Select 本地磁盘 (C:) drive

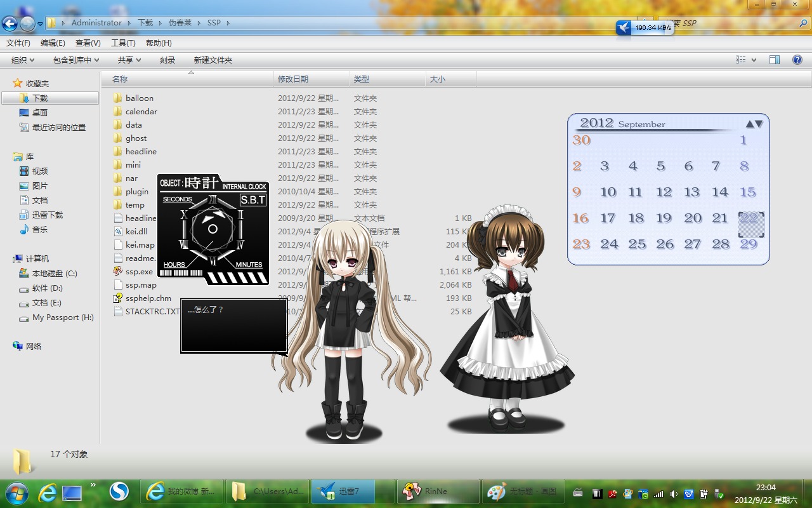[55, 274]
